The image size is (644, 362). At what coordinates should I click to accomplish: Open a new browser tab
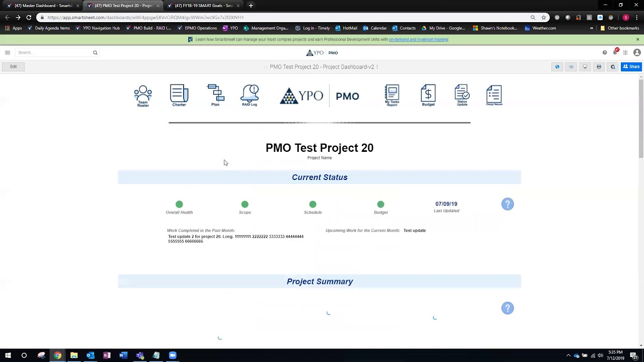click(251, 6)
